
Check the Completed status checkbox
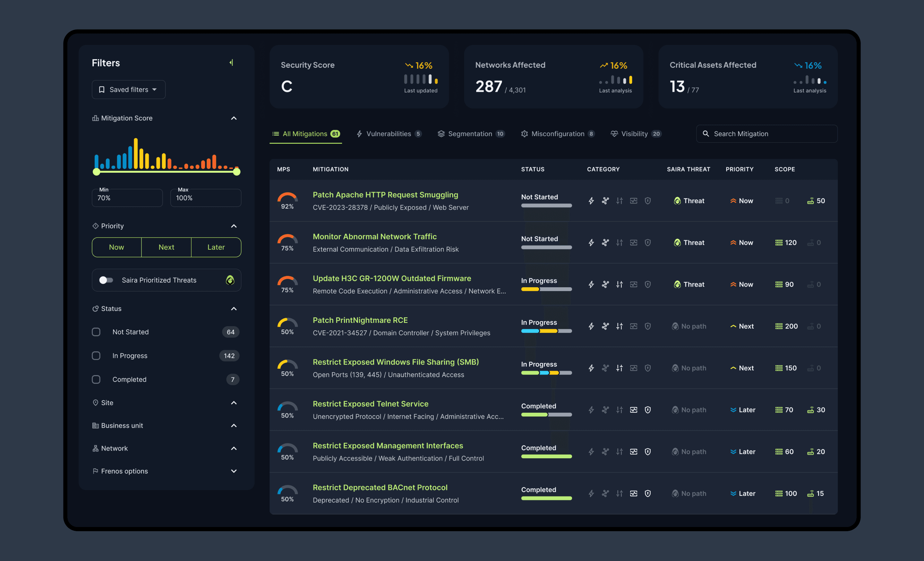[x=96, y=379]
